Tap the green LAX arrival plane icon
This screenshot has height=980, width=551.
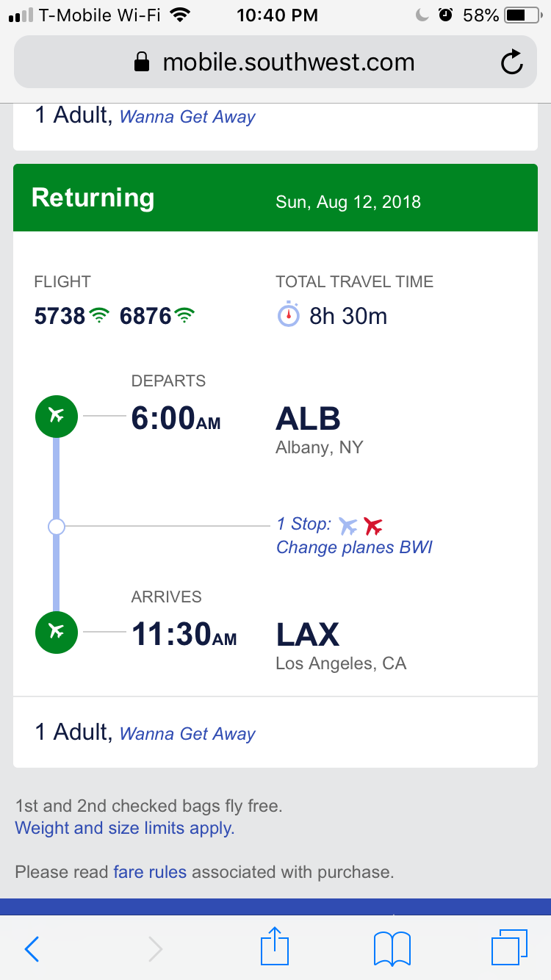[x=56, y=631]
